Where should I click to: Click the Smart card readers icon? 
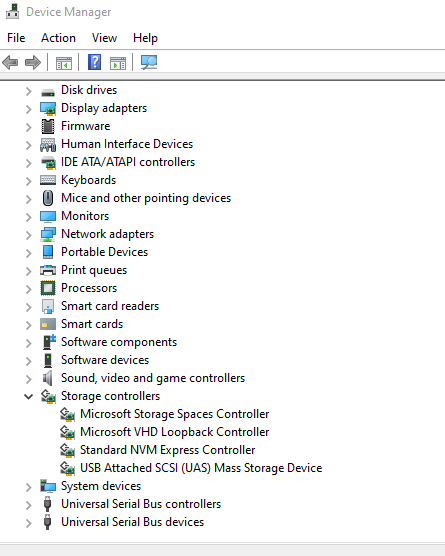(48, 307)
